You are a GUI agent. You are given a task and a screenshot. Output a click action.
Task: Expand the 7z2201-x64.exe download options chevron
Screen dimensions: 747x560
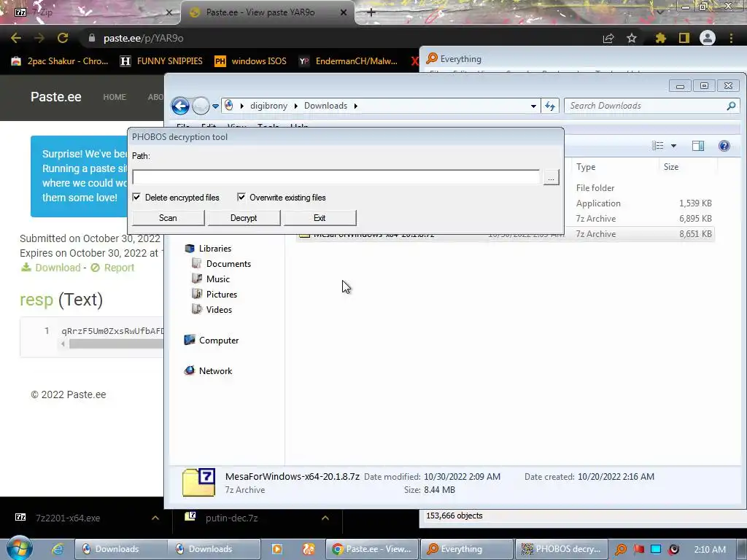tap(155, 518)
